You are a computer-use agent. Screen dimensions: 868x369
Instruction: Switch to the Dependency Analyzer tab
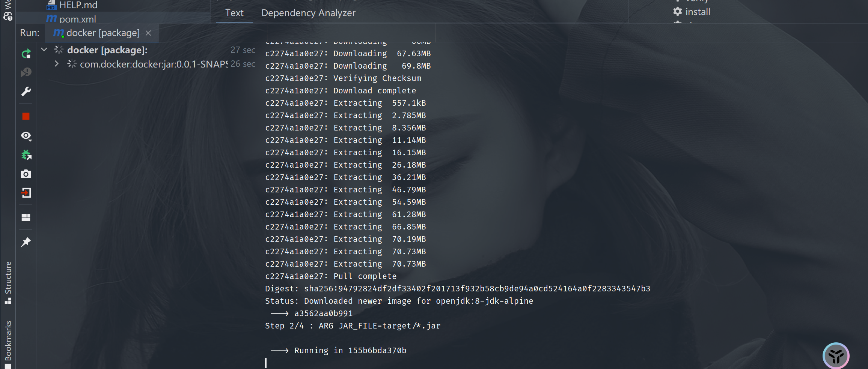click(308, 13)
